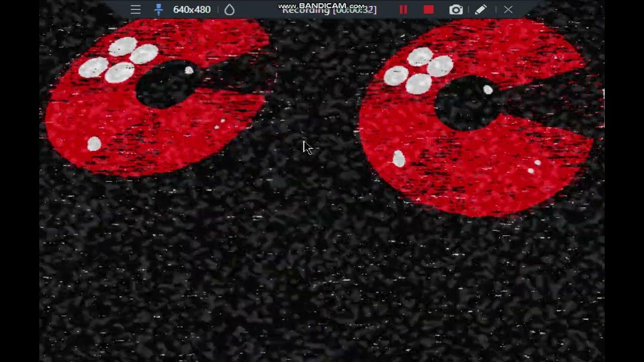Open the 640x480 recording size selector
644x362 pixels.
click(192, 10)
